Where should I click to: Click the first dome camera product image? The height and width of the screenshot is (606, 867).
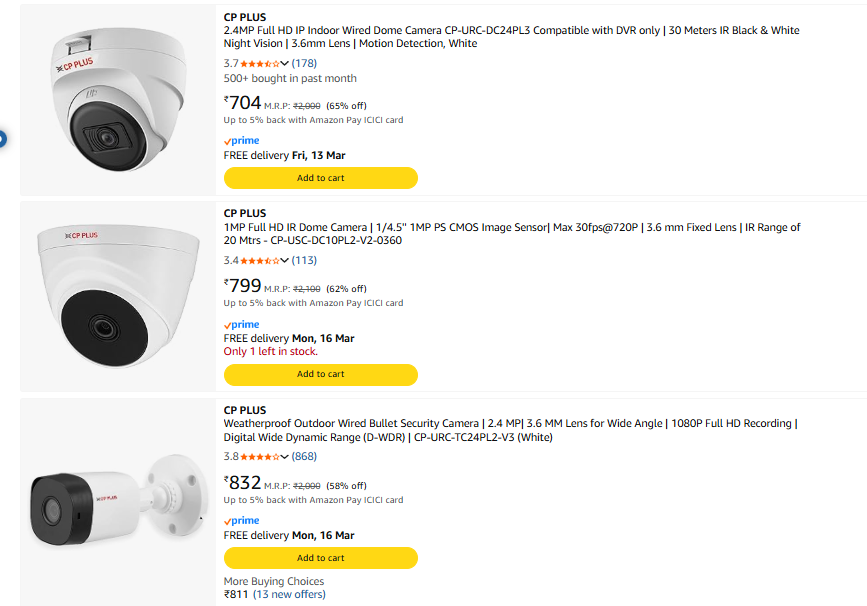point(118,100)
